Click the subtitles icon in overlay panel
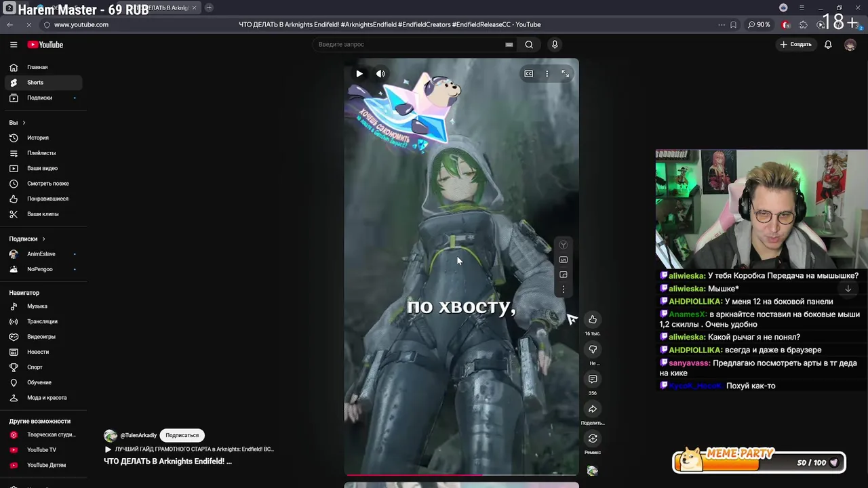This screenshot has width=868, height=488. point(563,260)
